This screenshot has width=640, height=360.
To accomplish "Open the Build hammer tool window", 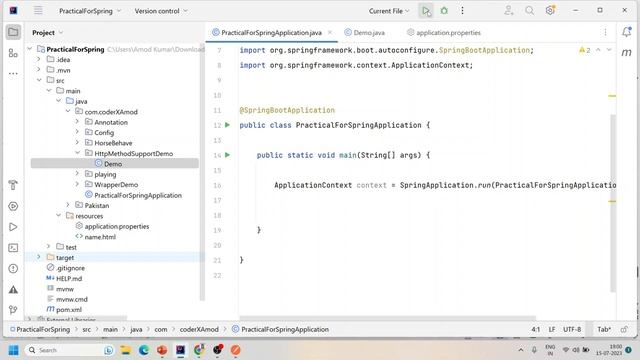I will (13, 185).
